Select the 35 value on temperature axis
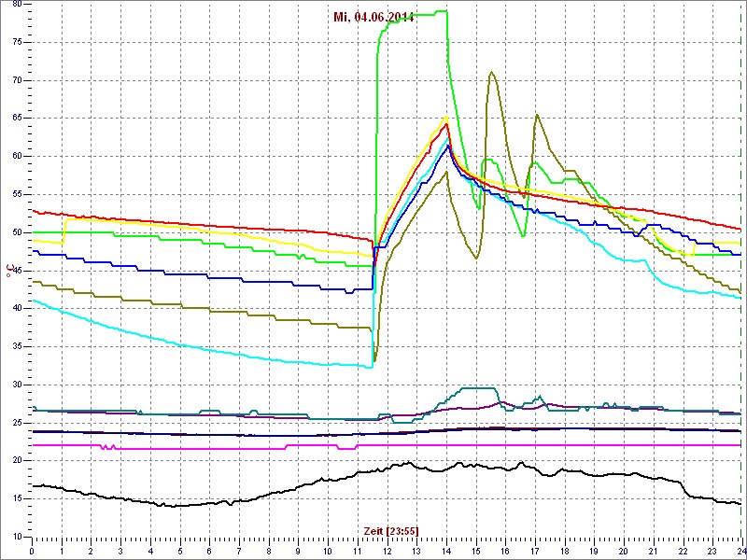747x560 pixels. pos(16,346)
